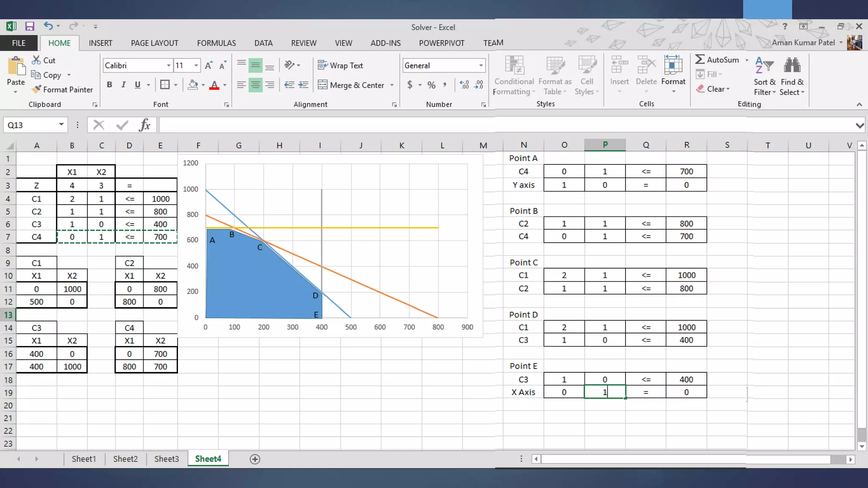
Task: Click the Save icon in quick access toolbar
Action: [30, 27]
